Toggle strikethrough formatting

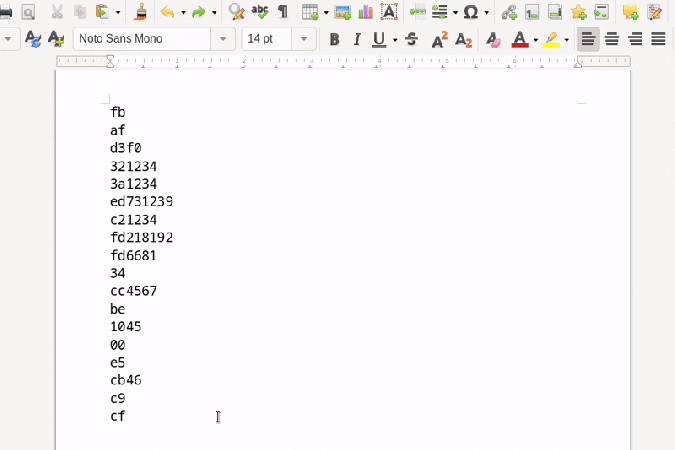point(412,40)
